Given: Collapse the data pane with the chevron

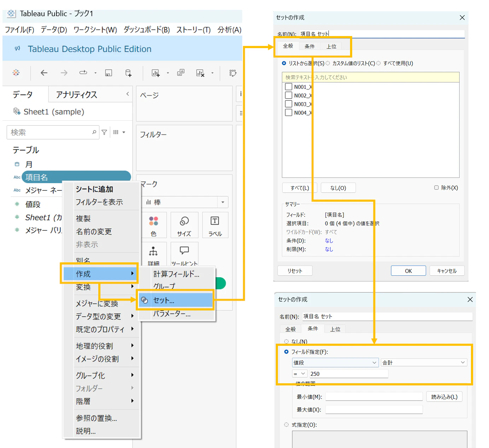Looking at the screenshot, I should click(x=128, y=94).
